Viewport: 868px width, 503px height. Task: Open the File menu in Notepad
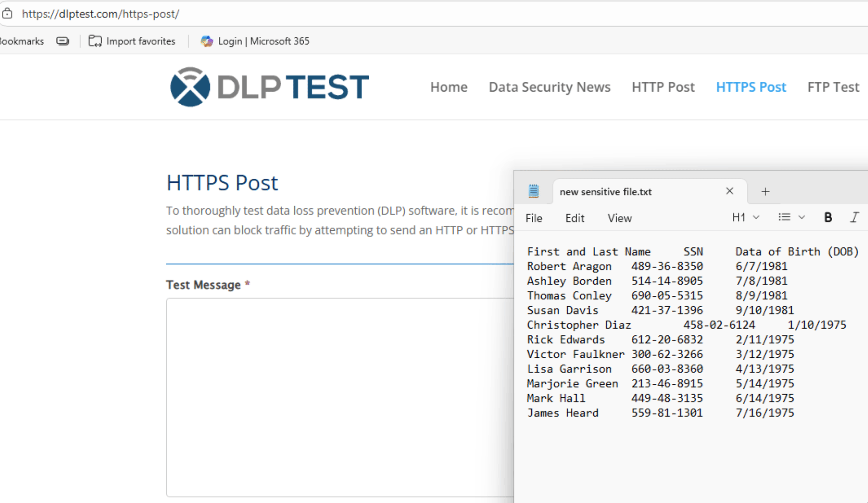click(x=534, y=218)
